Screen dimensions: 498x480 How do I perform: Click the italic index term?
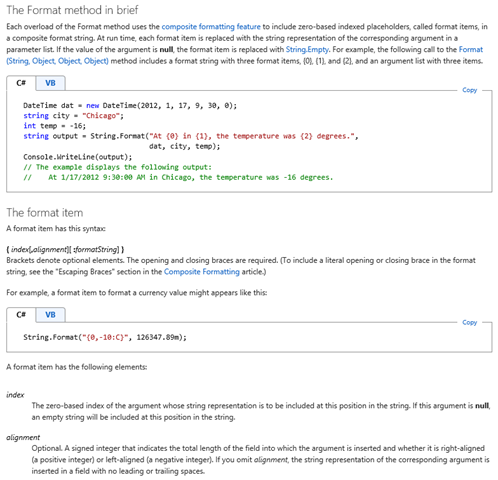click(15, 395)
